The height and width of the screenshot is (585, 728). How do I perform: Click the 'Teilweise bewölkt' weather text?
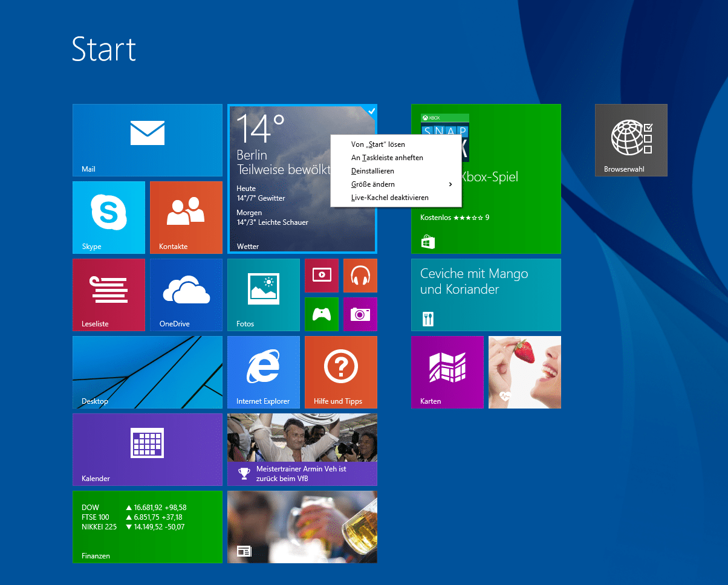coord(284,169)
